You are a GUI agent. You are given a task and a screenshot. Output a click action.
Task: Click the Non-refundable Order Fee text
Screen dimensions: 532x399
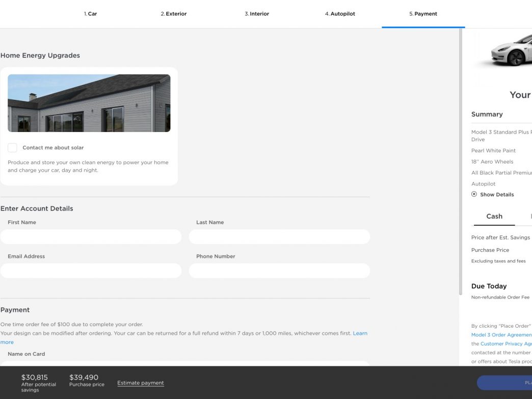(x=500, y=297)
